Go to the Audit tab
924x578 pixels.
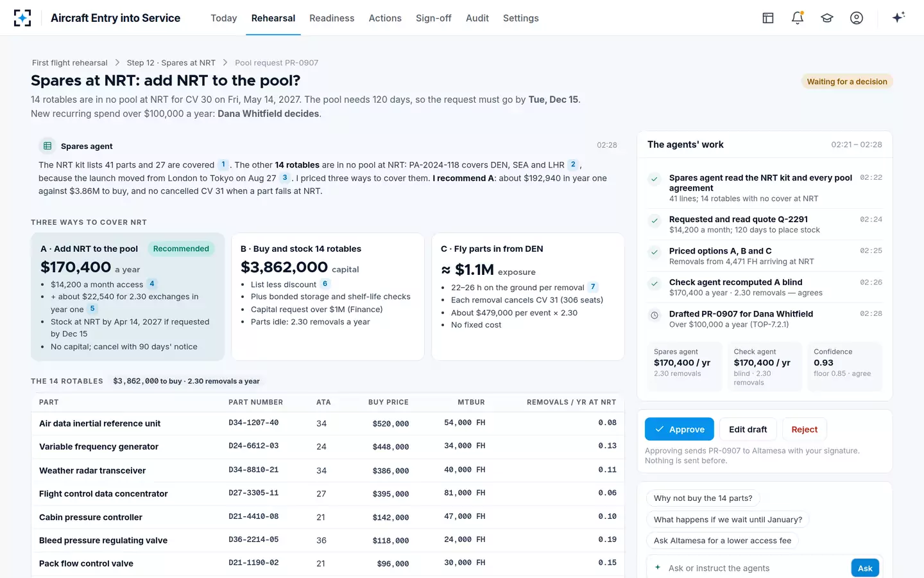click(477, 18)
